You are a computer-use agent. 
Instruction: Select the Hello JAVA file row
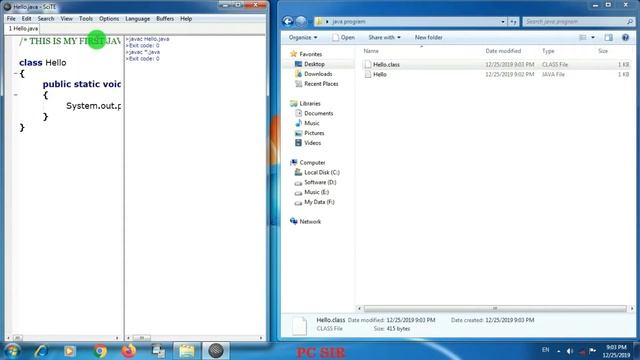point(496,74)
